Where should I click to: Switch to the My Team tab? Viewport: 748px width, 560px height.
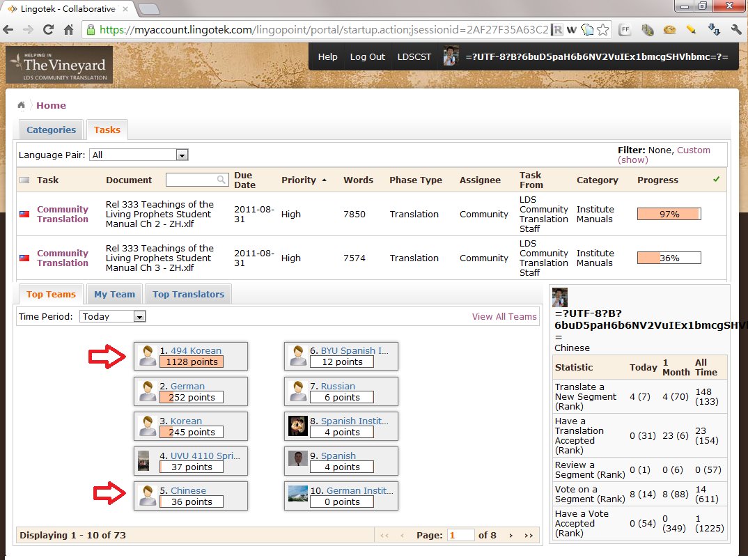click(x=114, y=295)
